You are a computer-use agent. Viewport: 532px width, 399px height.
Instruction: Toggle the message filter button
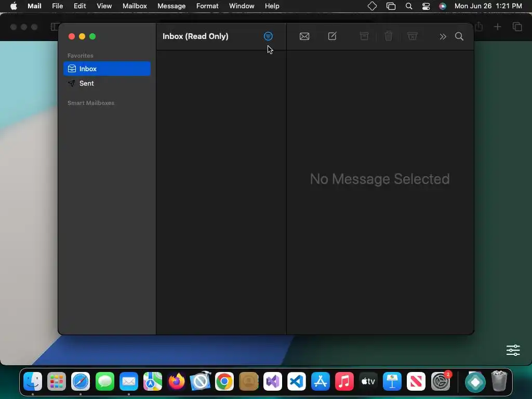pyautogui.click(x=268, y=36)
